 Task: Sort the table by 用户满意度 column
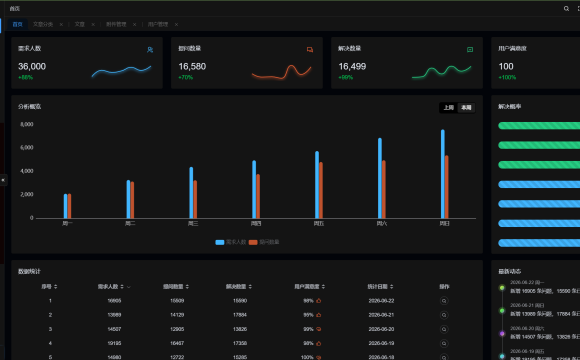tap(323, 287)
